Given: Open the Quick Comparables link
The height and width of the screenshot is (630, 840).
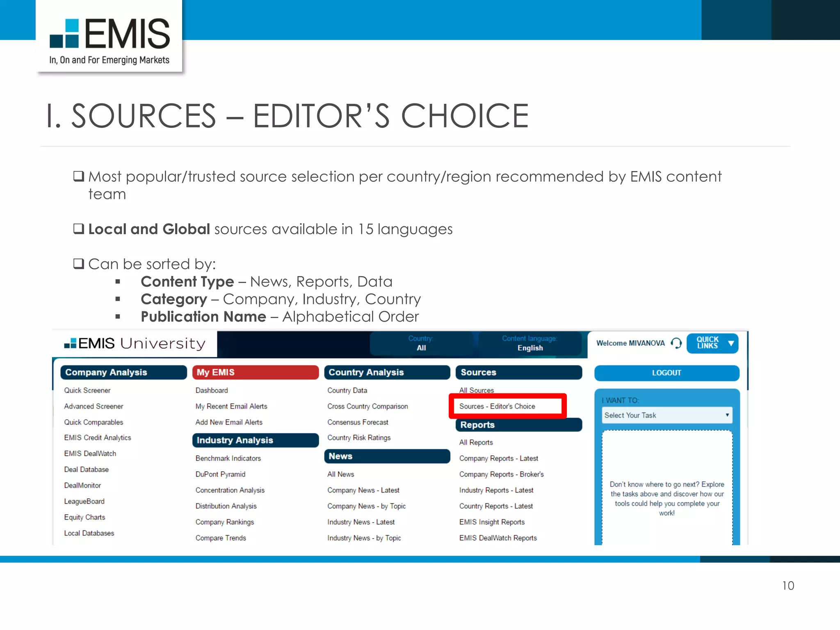Looking at the screenshot, I should [94, 422].
